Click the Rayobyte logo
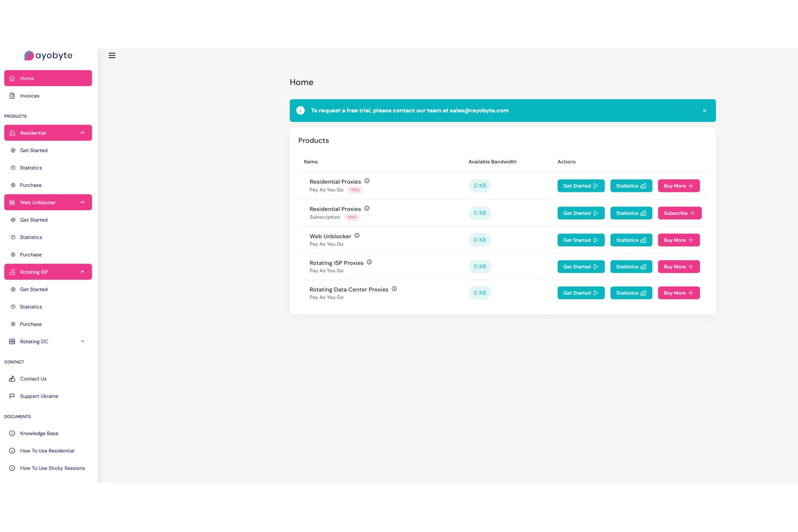This screenshot has width=798, height=532. 48,56
